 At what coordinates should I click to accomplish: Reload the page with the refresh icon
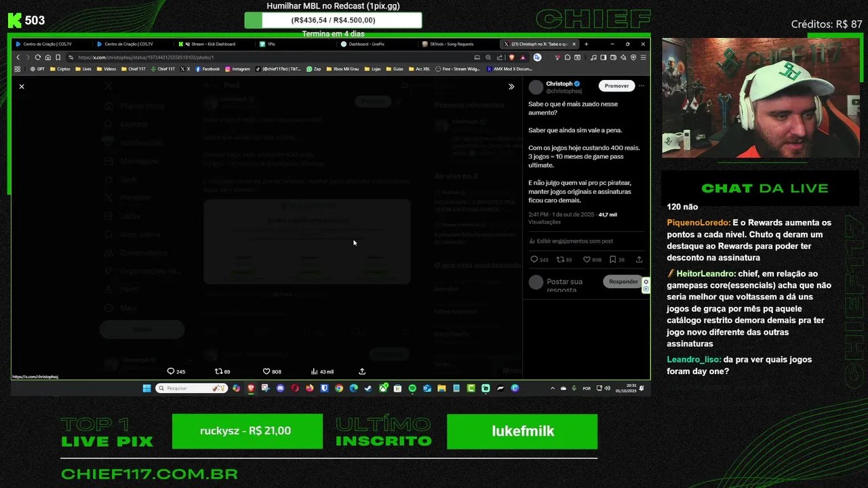pos(38,58)
